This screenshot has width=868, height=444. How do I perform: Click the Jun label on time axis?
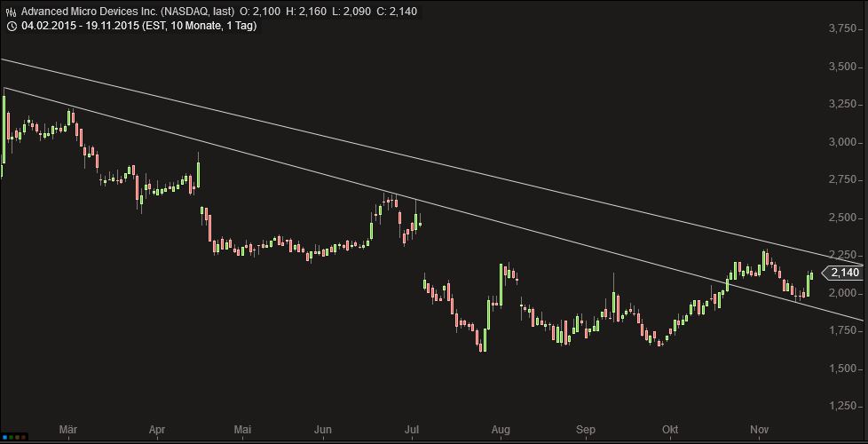point(323,430)
